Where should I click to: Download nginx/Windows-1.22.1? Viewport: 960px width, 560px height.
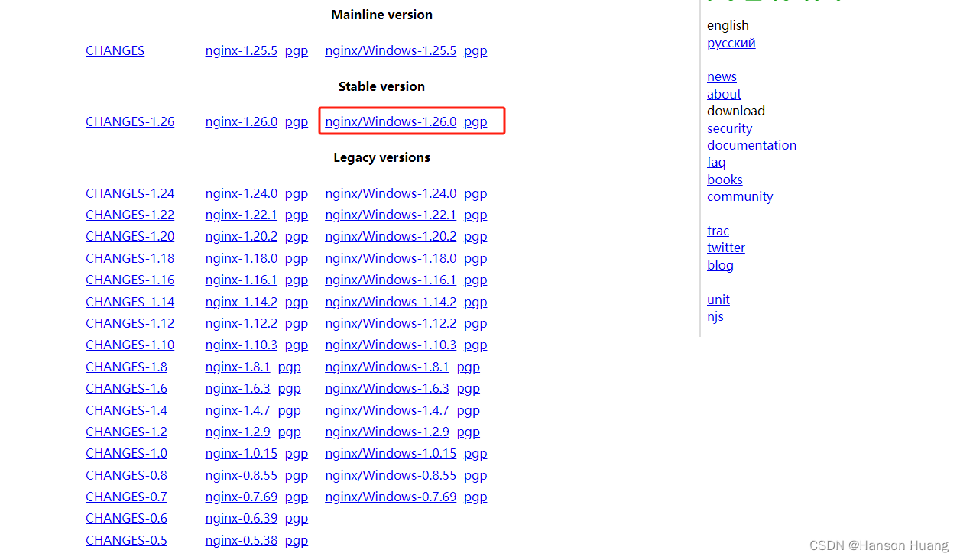(x=391, y=215)
